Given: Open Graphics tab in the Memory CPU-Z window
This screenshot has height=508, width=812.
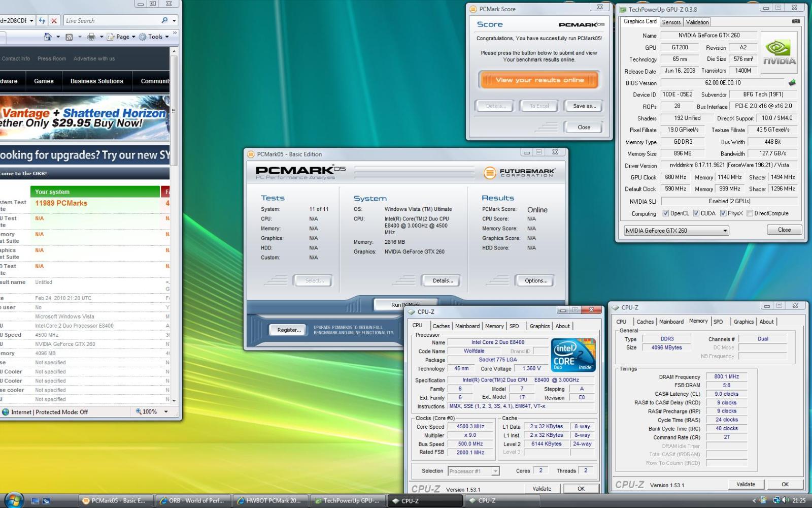Looking at the screenshot, I should [x=743, y=322].
